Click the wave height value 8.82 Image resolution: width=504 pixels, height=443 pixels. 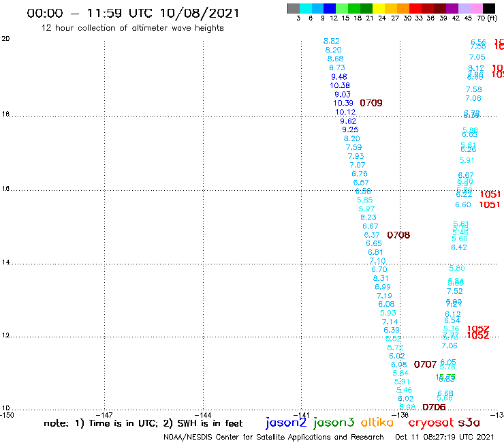click(x=332, y=41)
